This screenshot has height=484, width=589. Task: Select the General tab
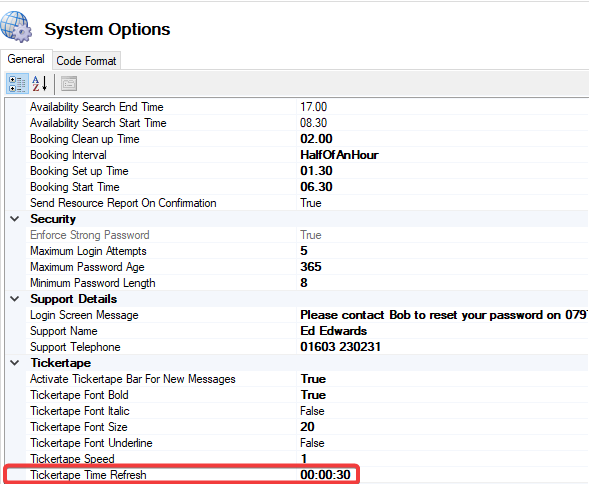point(26,59)
